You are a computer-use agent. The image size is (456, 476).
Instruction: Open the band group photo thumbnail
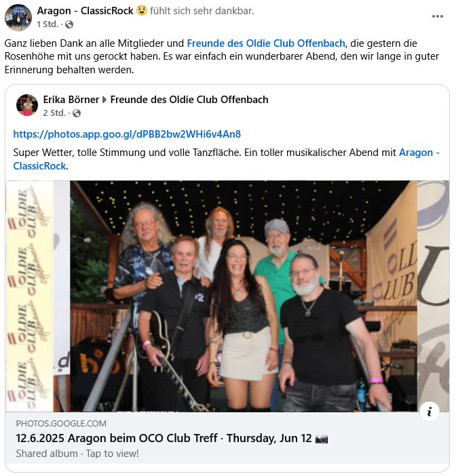click(x=227, y=296)
